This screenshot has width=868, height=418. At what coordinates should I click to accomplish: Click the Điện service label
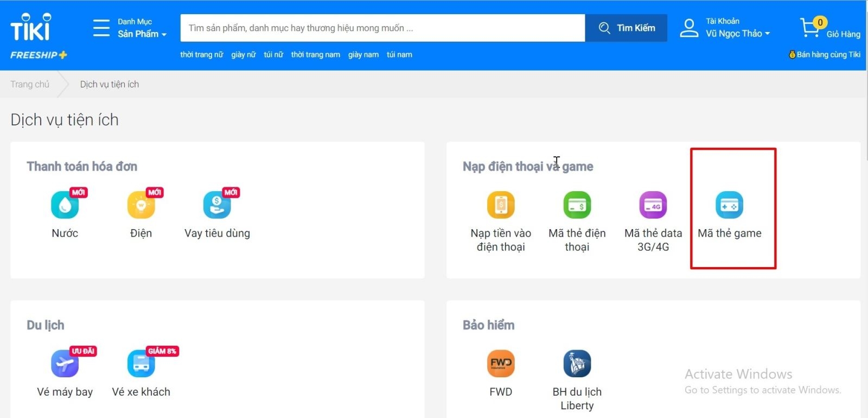(x=141, y=233)
